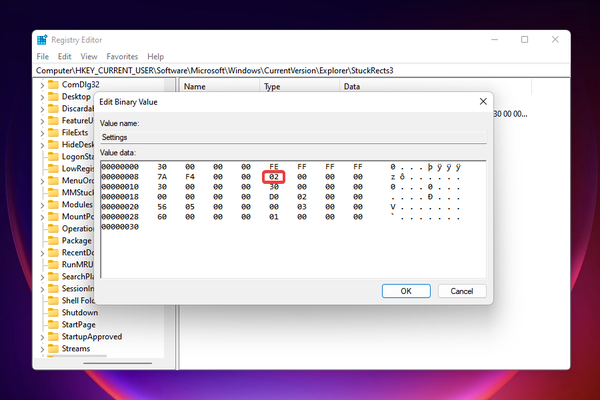Click the StartupApproved folder icon
The height and width of the screenshot is (400, 600).
point(53,336)
